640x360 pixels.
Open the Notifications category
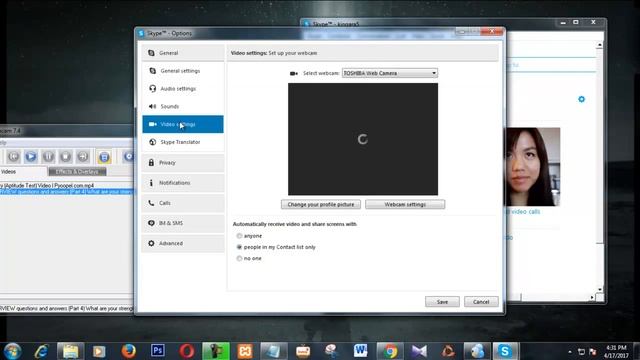point(183,183)
